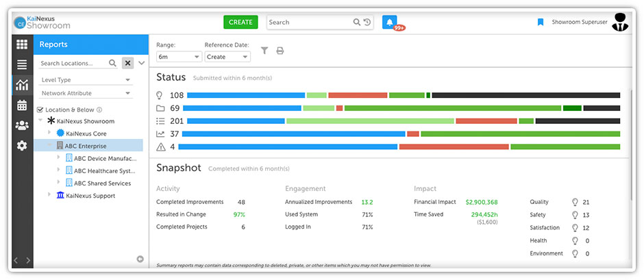The width and height of the screenshot is (644, 280).
Task: Click the search history clock icon
Action: click(367, 22)
